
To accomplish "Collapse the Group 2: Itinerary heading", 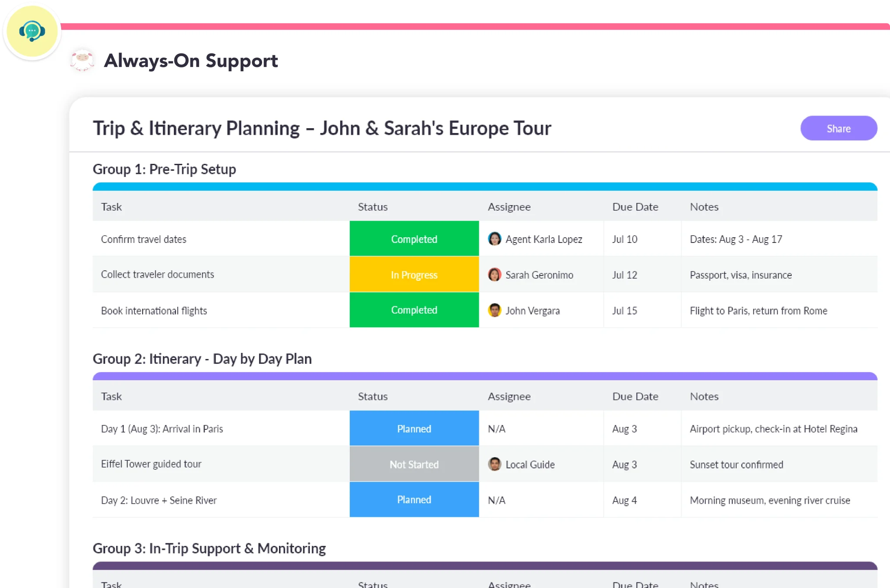I will coord(202,359).
